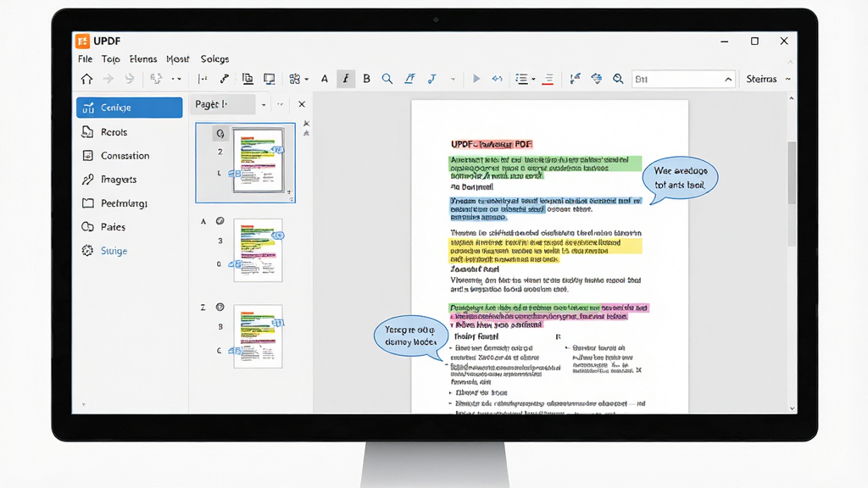The height and width of the screenshot is (488, 868).
Task: Select the second page thumbnail
Action: (258, 250)
